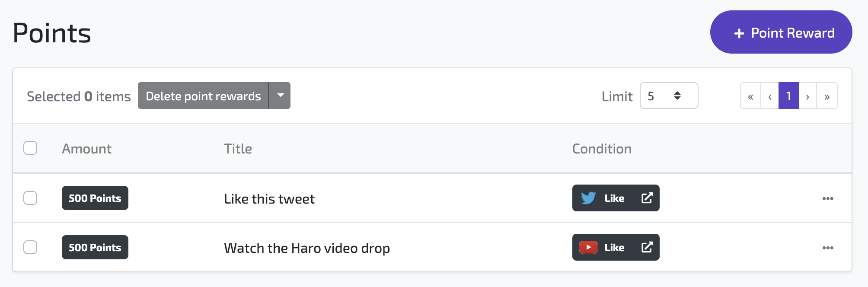Click the Delete point rewards button
Viewport: 868px width, 287px height.
tap(203, 96)
